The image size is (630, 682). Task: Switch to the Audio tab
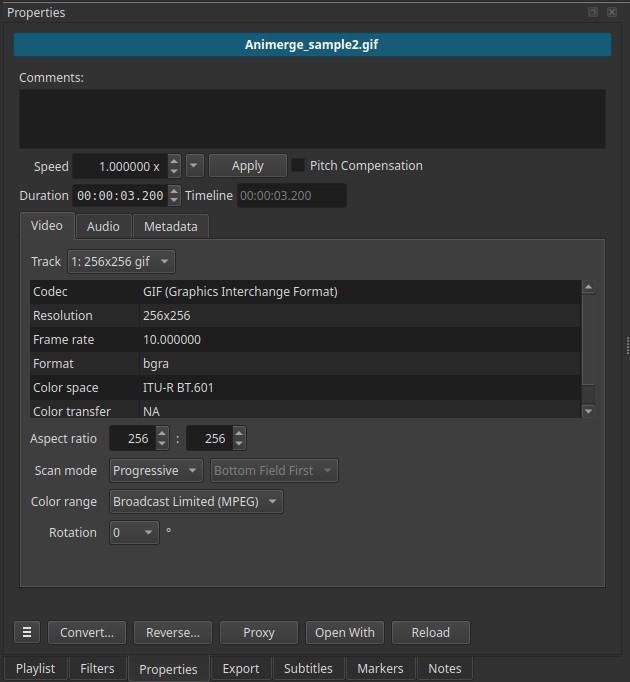pos(103,227)
